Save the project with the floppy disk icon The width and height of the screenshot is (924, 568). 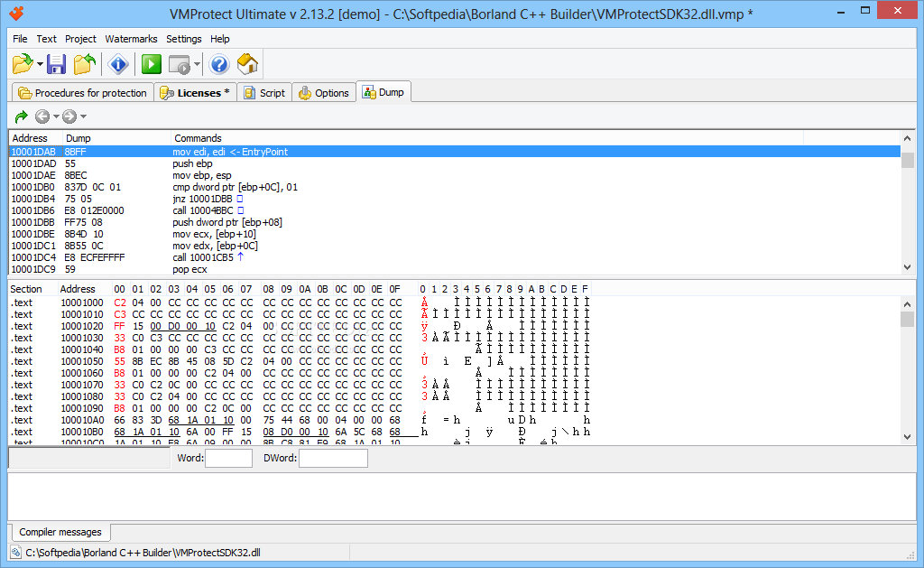pos(57,64)
